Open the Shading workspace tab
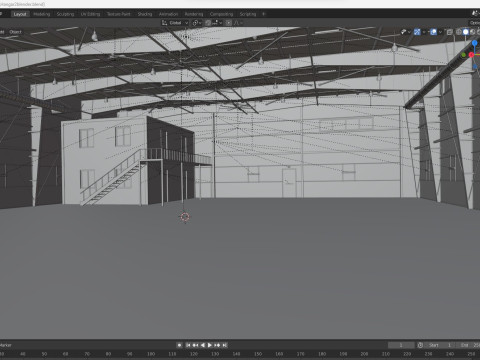 [x=145, y=14]
